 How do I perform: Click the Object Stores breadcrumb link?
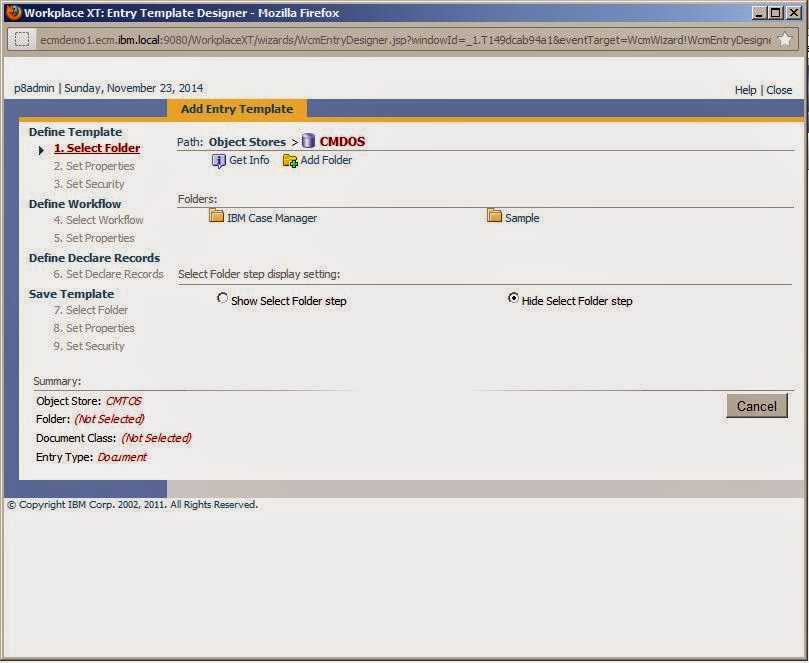point(246,141)
